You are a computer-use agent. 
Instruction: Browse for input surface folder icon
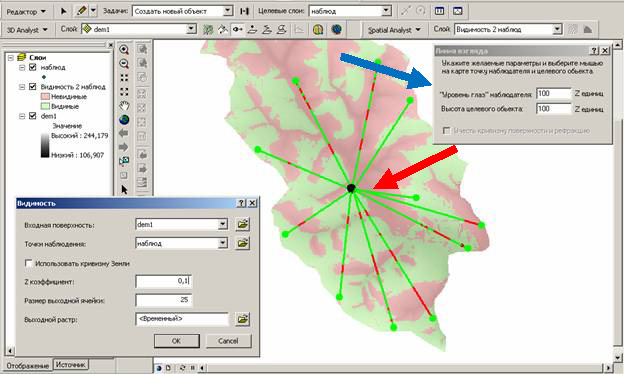242,224
